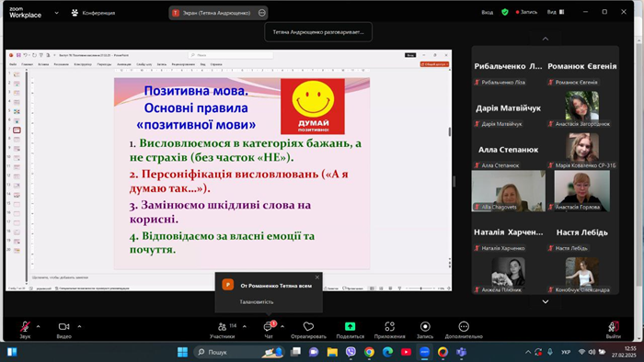
Task: Select the Конобчук Олександра video tile
Action: pos(582,274)
